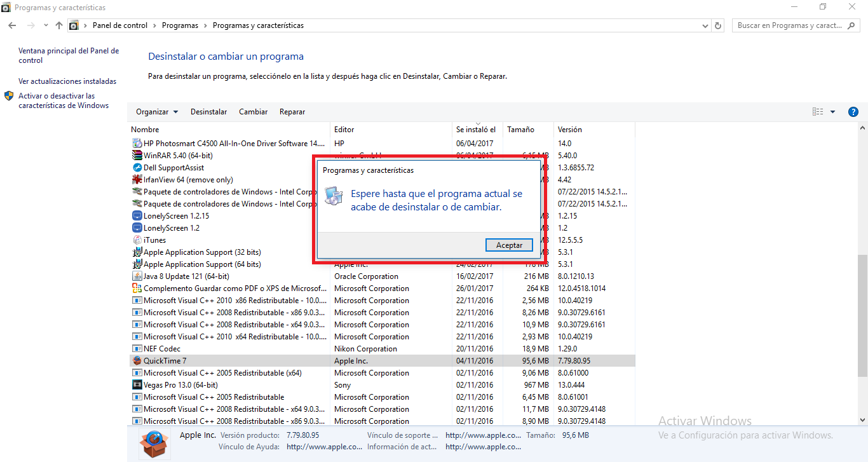Click the NEF Codec program icon
This screenshot has width=868, height=462.
137,349
